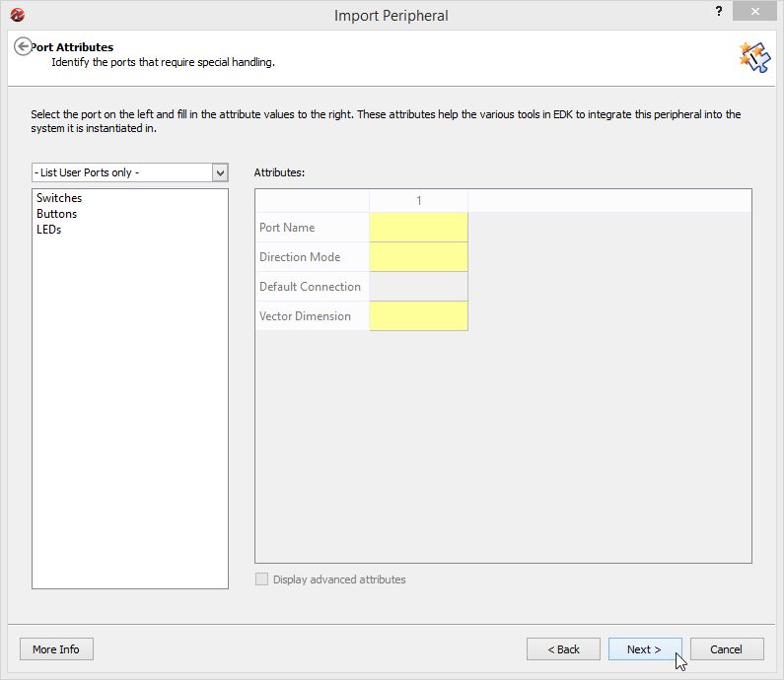784x680 pixels.
Task: Click the More Info button
Action: [56, 649]
